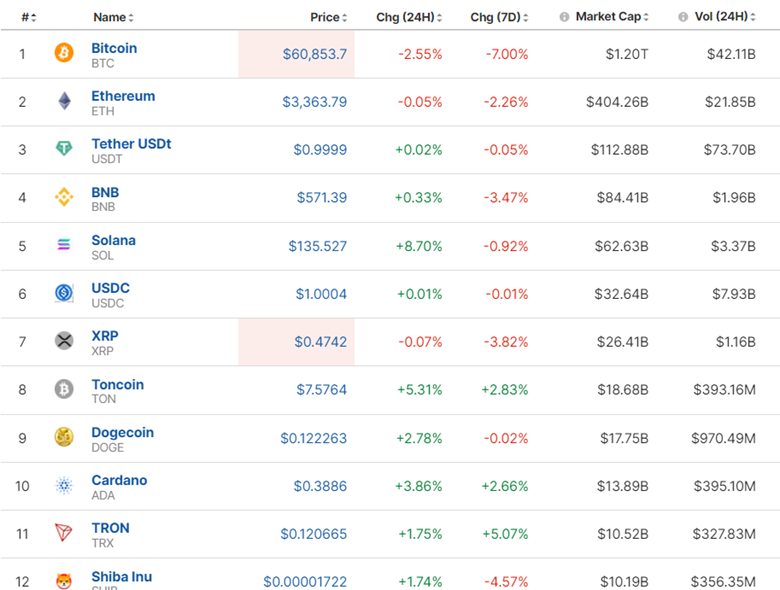Viewport: 780px width, 590px height.
Task: Click Shiba Inu price $0.00001722
Action: point(305,582)
